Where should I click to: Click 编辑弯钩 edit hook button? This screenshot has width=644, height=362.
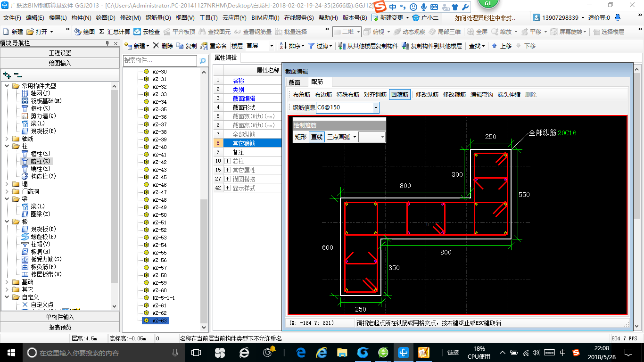point(482,94)
